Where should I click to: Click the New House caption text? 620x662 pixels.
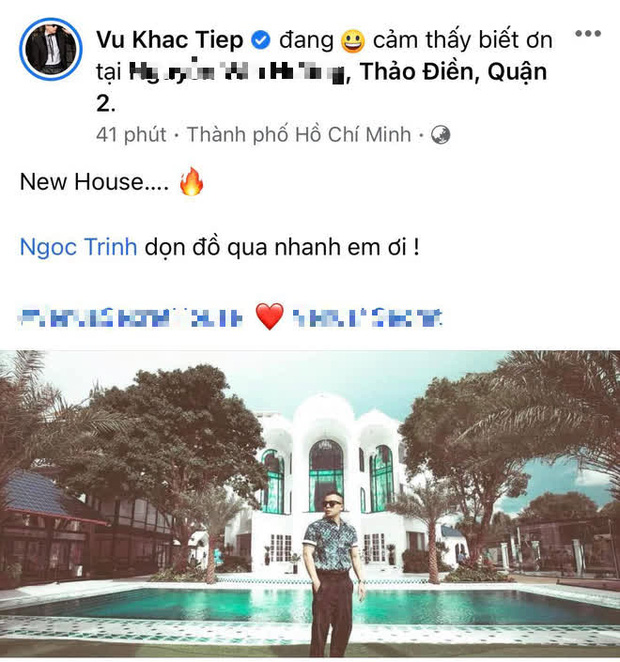click(94, 182)
